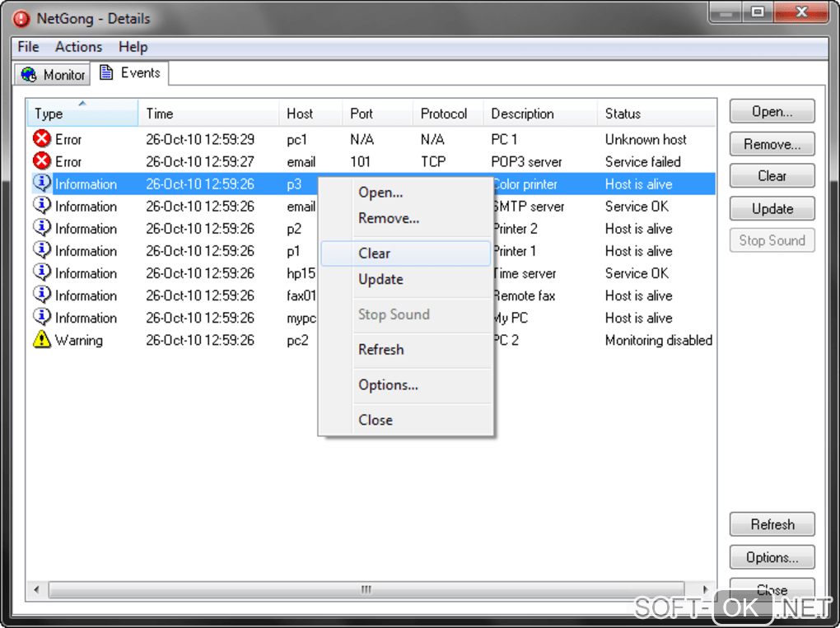
Task: Sort events by the Protocol column header
Action: click(x=448, y=113)
